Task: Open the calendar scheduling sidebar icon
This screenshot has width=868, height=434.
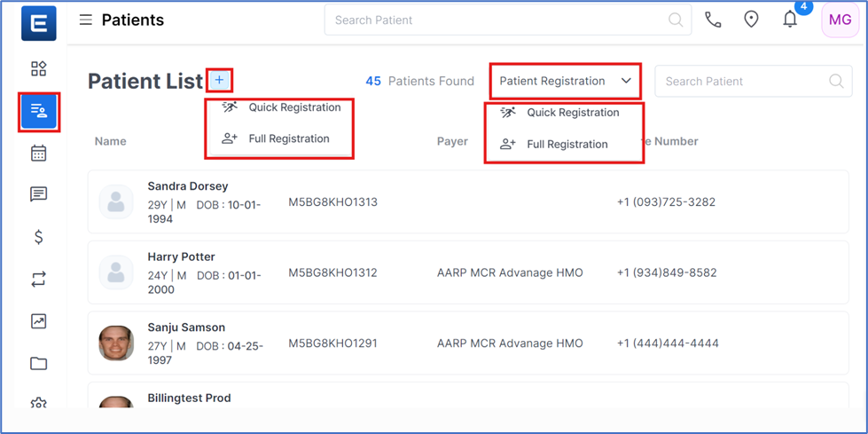Action: [38, 154]
